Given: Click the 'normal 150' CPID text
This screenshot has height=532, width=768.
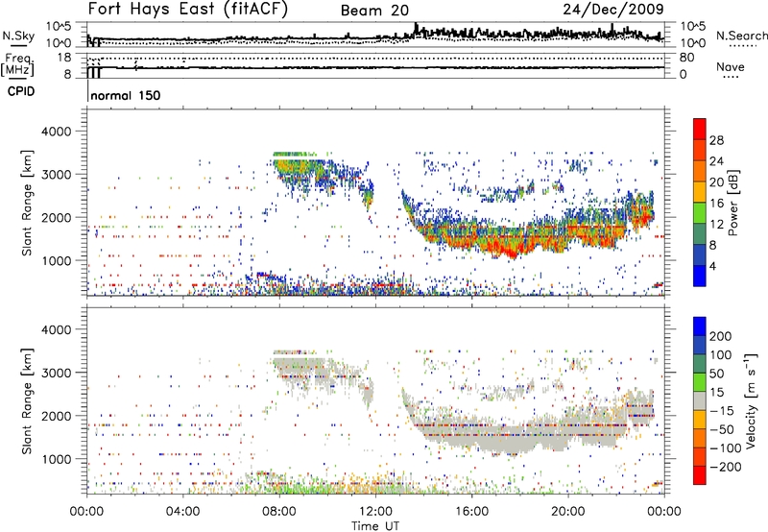Looking at the screenshot, I should pyautogui.click(x=126, y=95).
